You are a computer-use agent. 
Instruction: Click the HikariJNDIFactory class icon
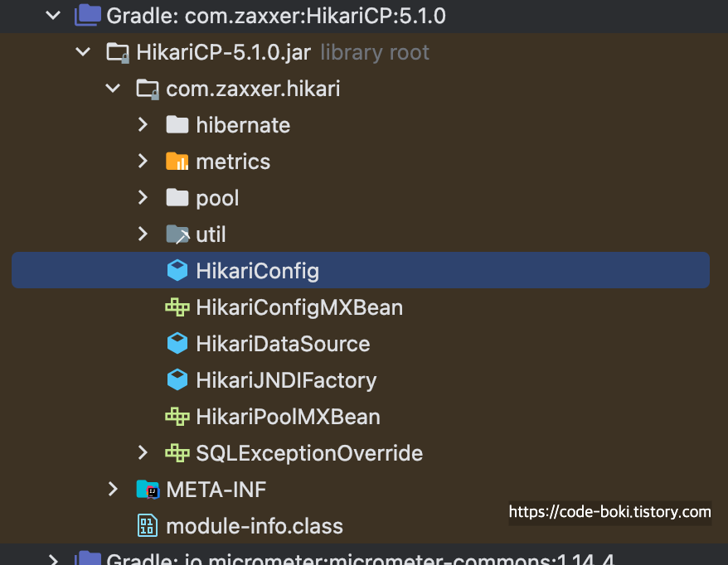pyautogui.click(x=177, y=380)
